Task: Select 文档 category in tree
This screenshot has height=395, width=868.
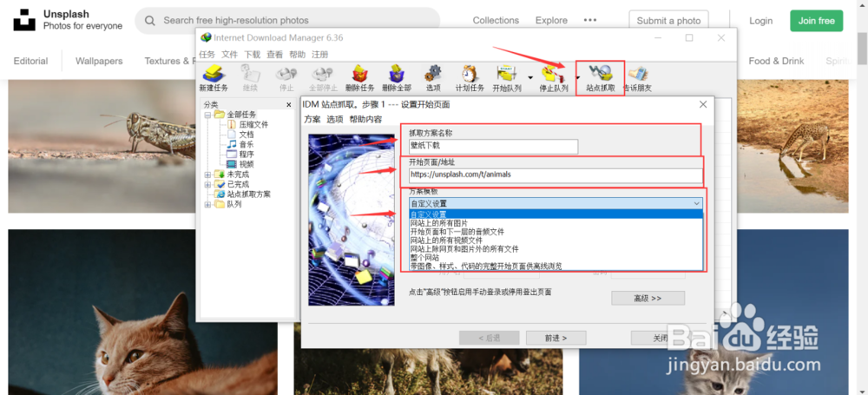Action: click(x=247, y=135)
